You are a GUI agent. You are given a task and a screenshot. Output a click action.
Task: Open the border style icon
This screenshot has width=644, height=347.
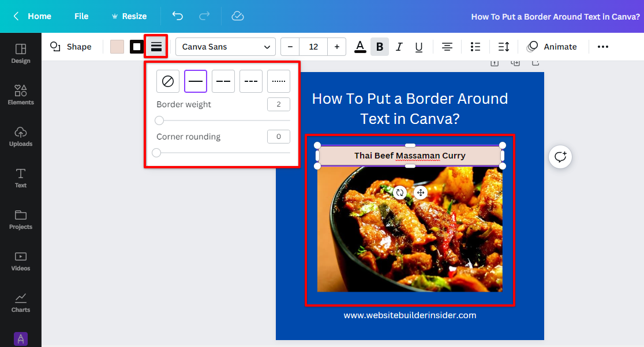pyautogui.click(x=156, y=47)
